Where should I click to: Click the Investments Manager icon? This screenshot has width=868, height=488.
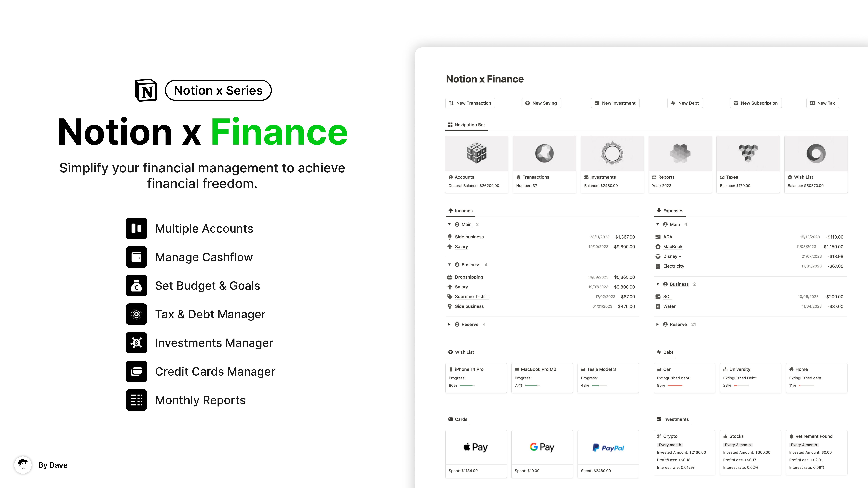[x=136, y=343]
